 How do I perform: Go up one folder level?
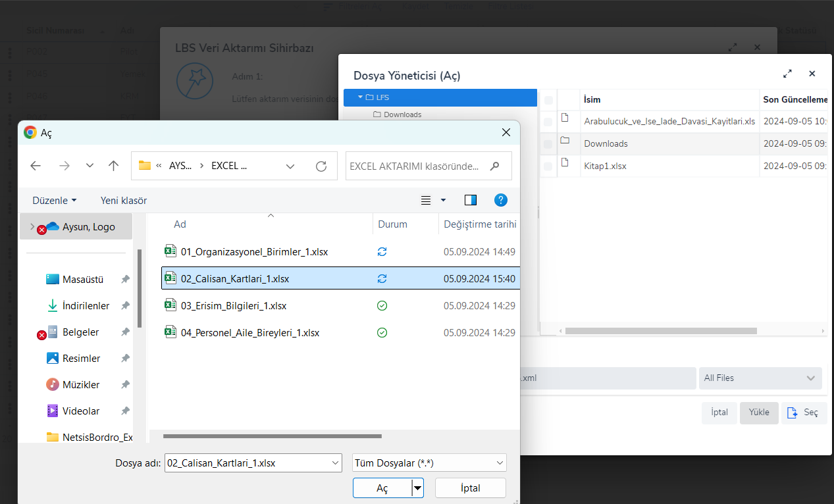coord(113,166)
